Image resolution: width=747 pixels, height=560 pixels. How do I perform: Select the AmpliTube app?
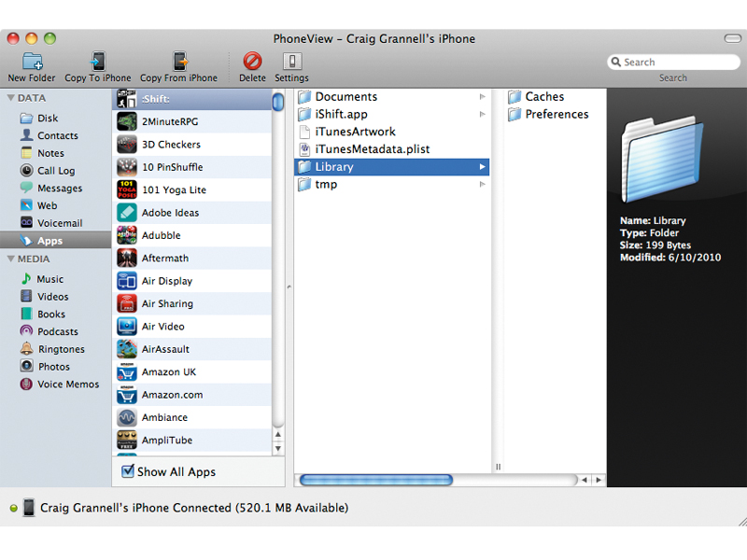(192, 441)
